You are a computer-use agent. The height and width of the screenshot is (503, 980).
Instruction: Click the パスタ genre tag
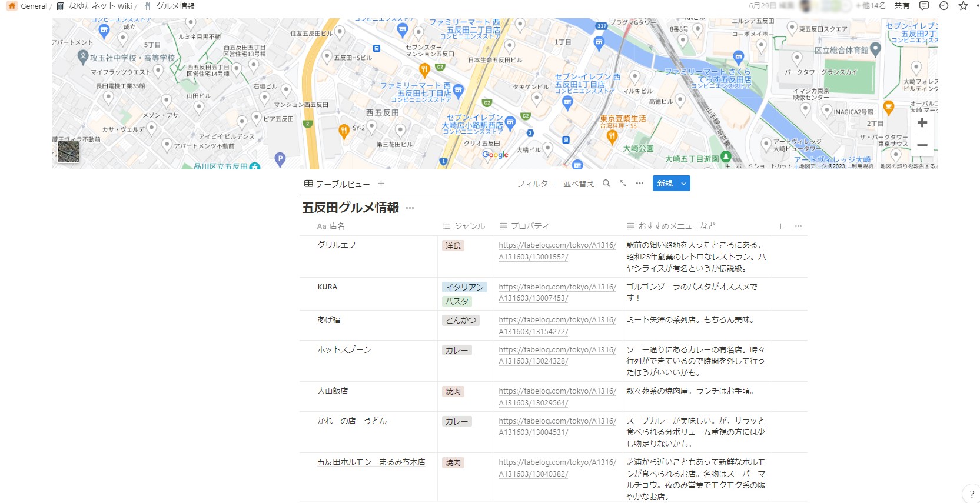click(x=457, y=301)
